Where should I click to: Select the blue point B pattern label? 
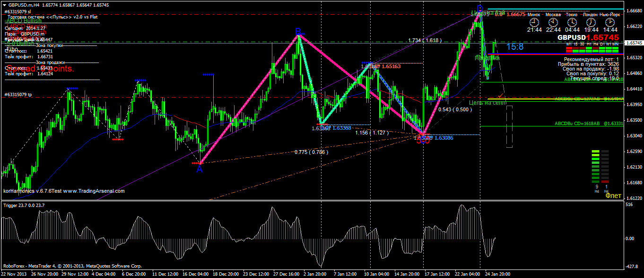298,32
